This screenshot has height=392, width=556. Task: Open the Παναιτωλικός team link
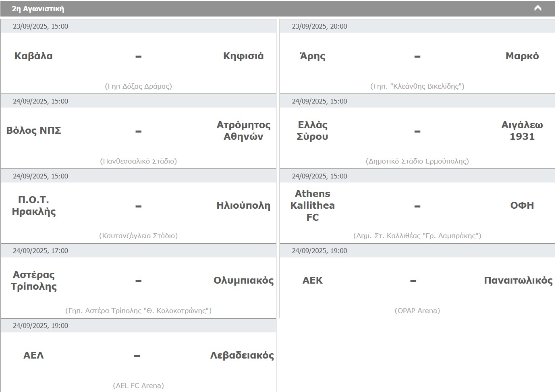pyautogui.click(x=518, y=280)
